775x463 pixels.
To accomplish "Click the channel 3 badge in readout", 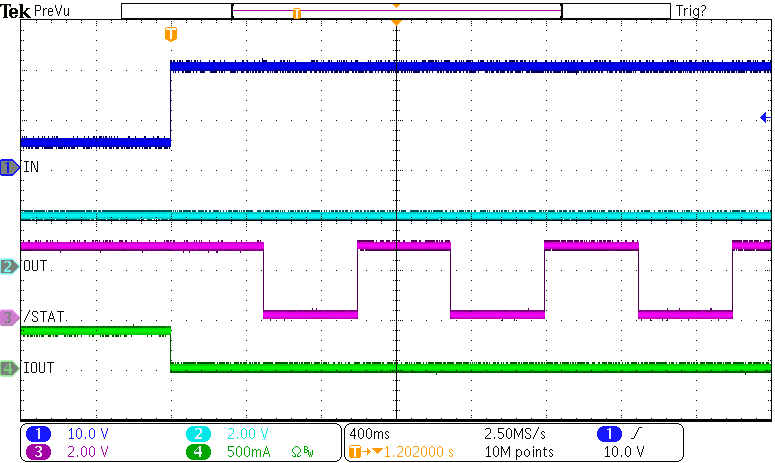I will [x=39, y=452].
